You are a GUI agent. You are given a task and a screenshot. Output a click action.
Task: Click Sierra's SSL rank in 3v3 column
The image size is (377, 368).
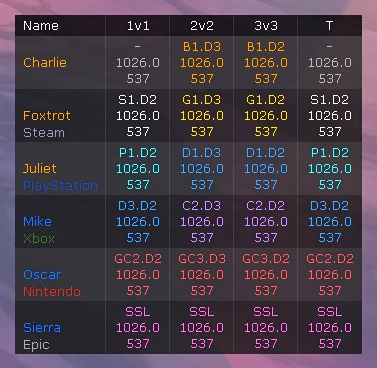pos(266,312)
